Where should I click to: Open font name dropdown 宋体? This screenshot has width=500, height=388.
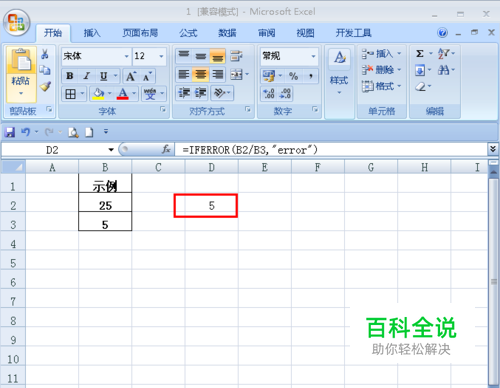point(126,56)
